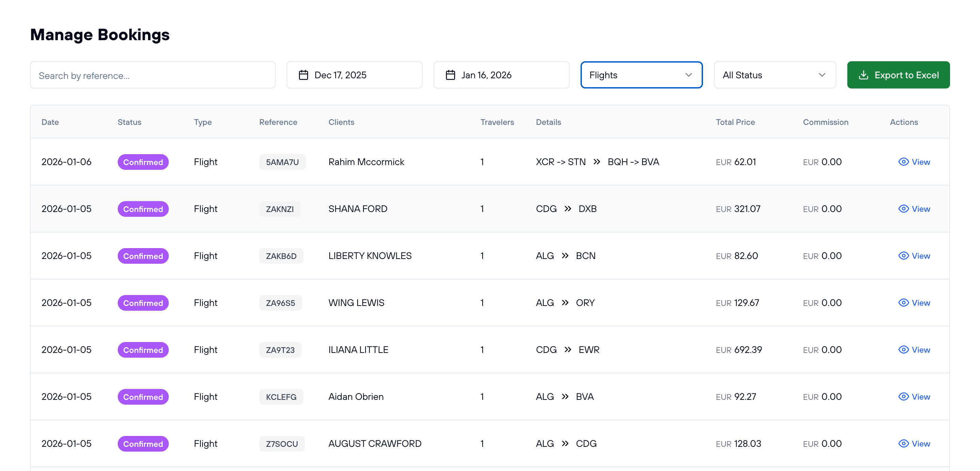Click the calendar icon beside Dec 17, 2025
The height and width of the screenshot is (471, 980).
303,75
